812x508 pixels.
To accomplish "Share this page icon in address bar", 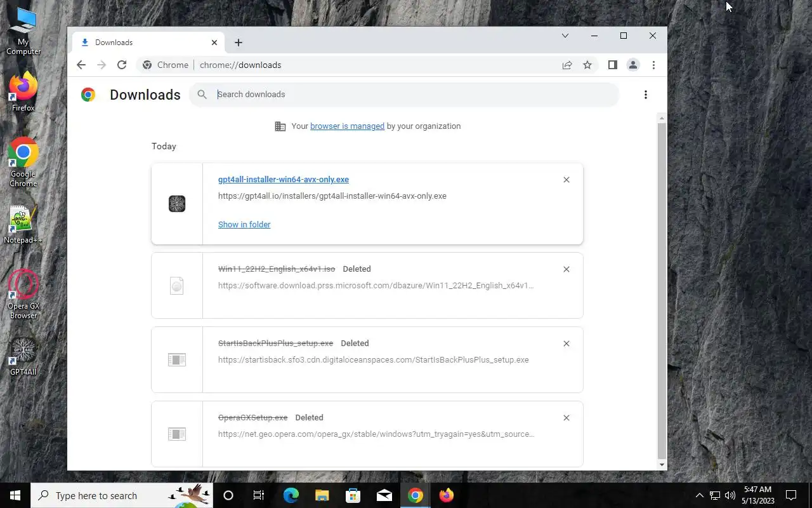I will pos(567,65).
